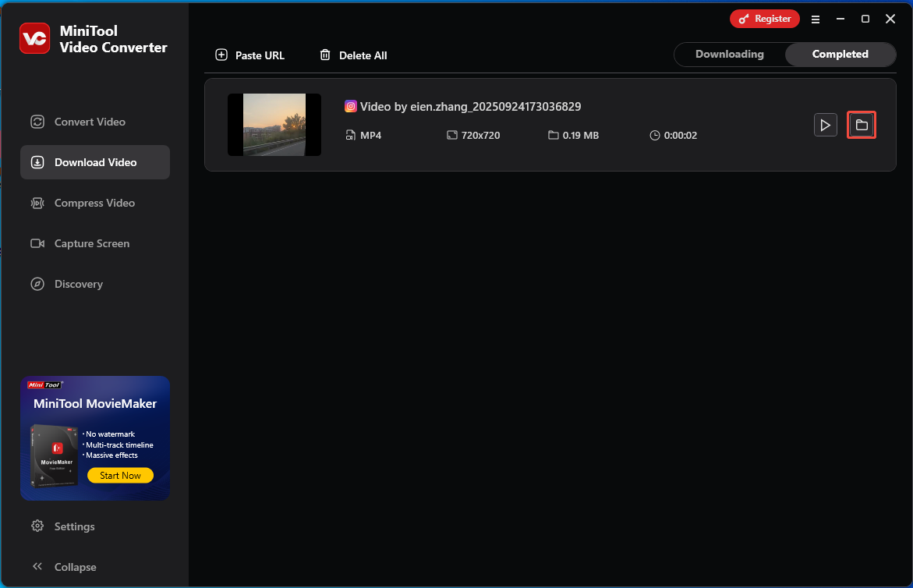
Task: Switch to the Downloading tab
Action: click(x=729, y=54)
